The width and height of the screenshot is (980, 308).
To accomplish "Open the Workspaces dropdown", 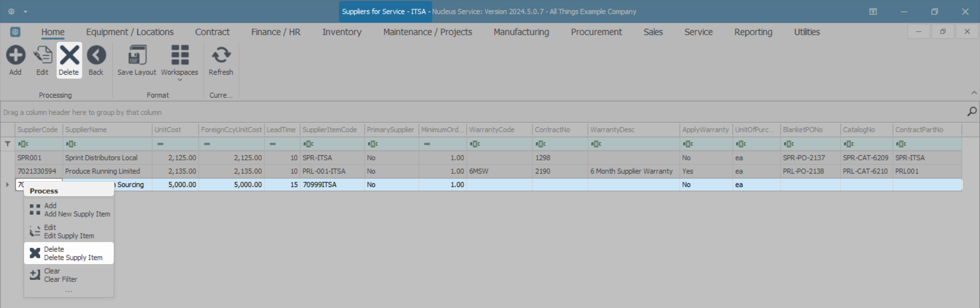I will pos(180,62).
